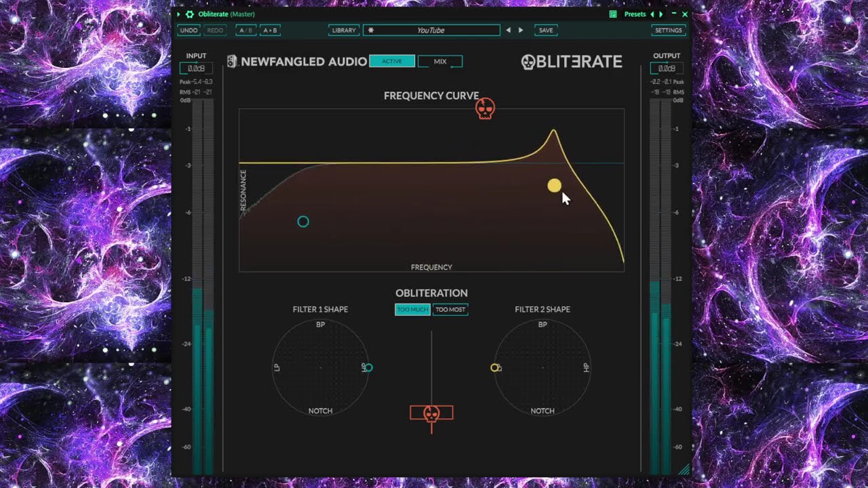Click the MIX control

(440, 62)
